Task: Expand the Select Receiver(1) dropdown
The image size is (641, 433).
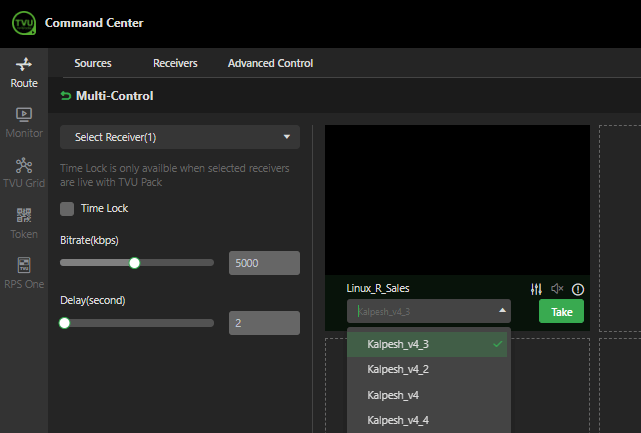Action: [180, 137]
